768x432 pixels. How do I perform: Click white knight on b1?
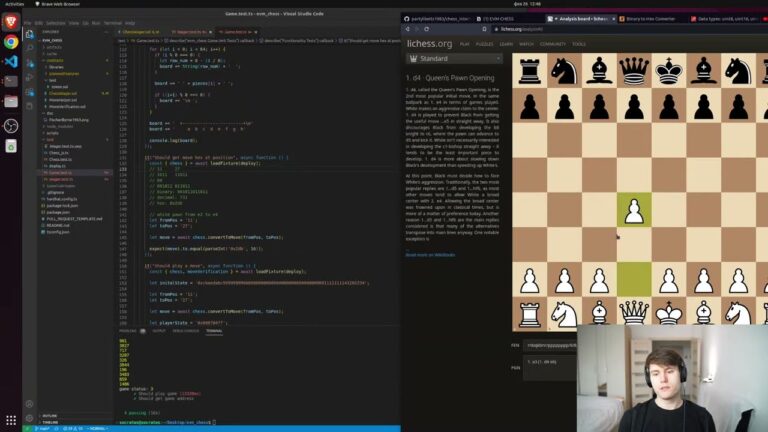tap(564, 312)
